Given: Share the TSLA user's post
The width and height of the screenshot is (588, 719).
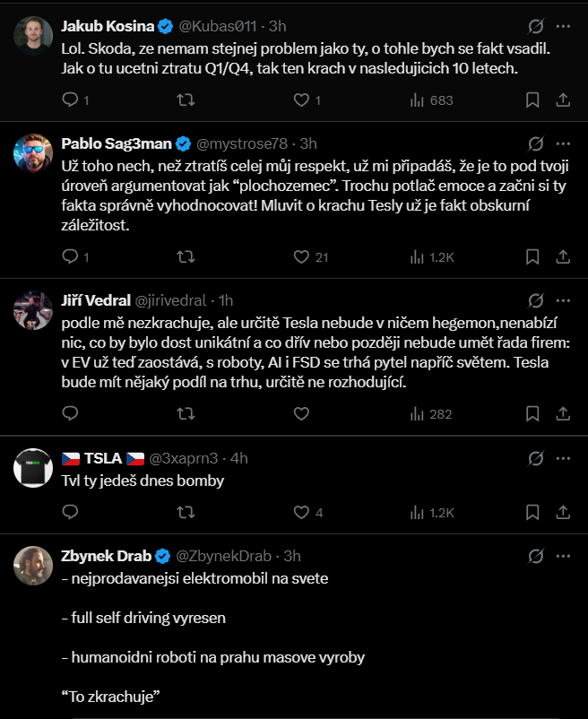Looking at the screenshot, I should click(x=563, y=512).
